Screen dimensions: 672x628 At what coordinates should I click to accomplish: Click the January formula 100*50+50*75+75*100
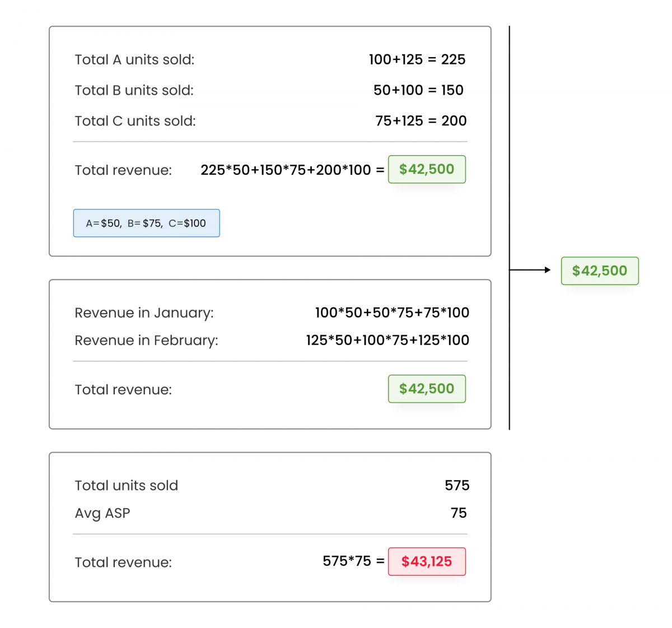pos(391,313)
